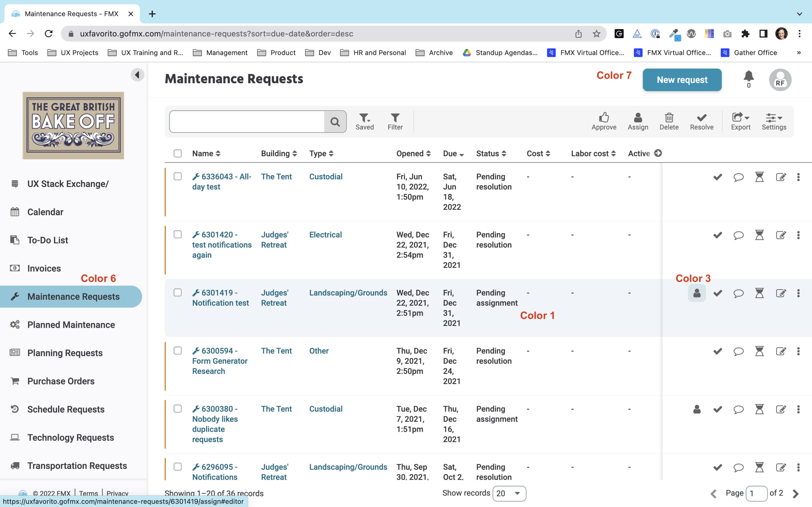812x507 pixels.
Task: Toggle checkbox for request 6301420
Action: pos(178,234)
